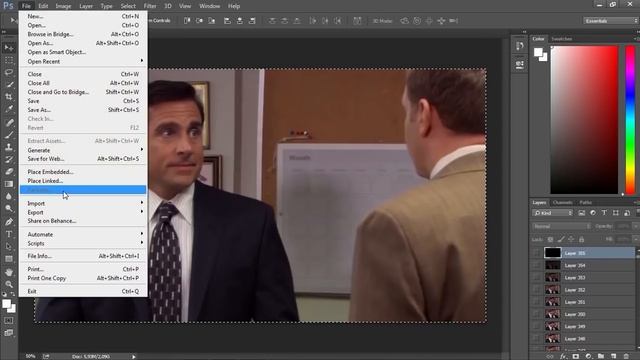Select the Pen tool
The height and width of the screenshot is (360, 640).
(9, 222)
